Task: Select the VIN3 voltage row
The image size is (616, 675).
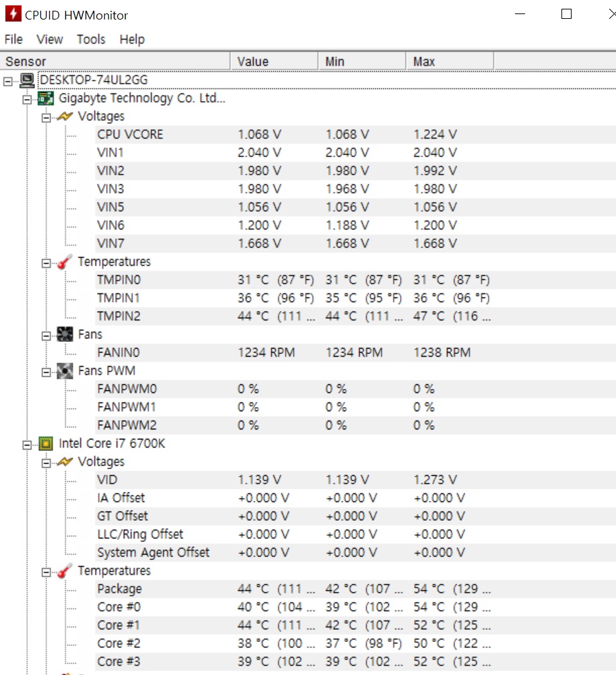Action: [x=355, y=189]
